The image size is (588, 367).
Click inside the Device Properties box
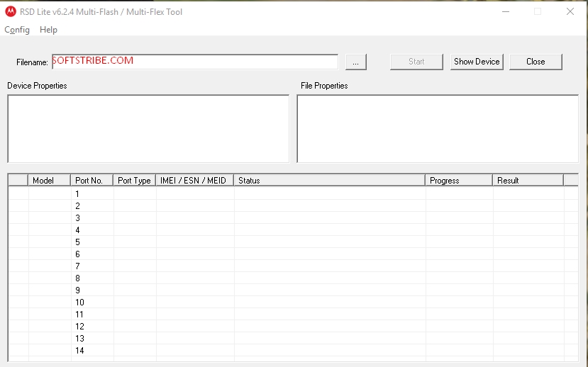pyautogui.click(x=148, y=129)
